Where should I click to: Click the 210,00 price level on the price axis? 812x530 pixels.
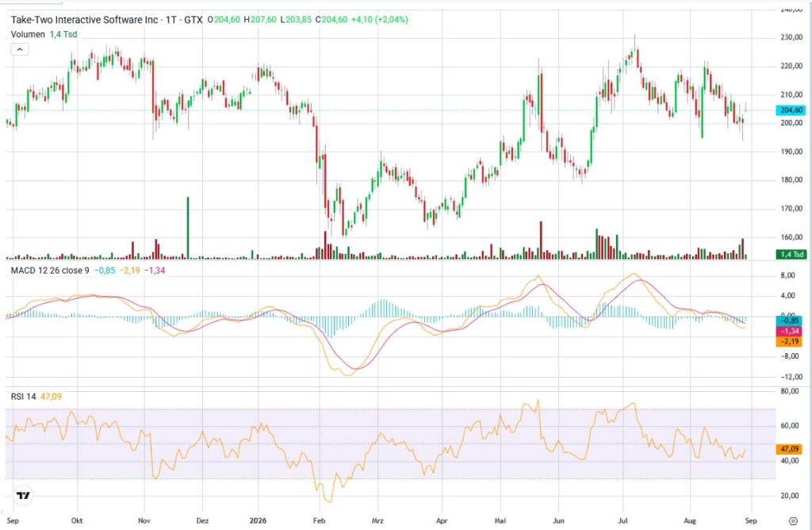pos(791,94)
